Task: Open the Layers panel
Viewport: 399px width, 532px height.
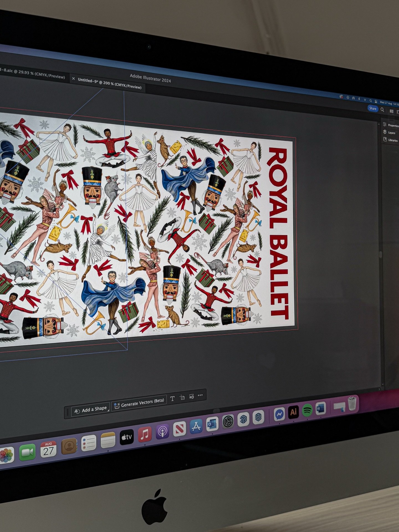Action: (389, 132)
